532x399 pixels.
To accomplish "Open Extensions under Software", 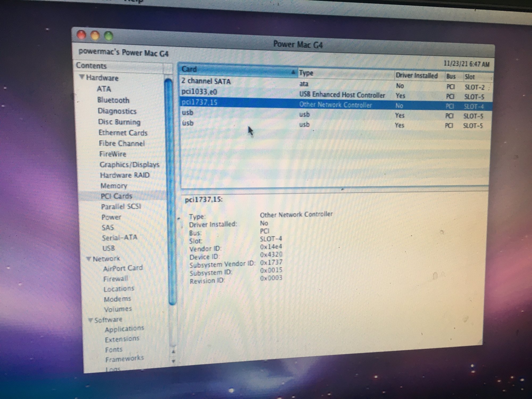I will [122, 339].
